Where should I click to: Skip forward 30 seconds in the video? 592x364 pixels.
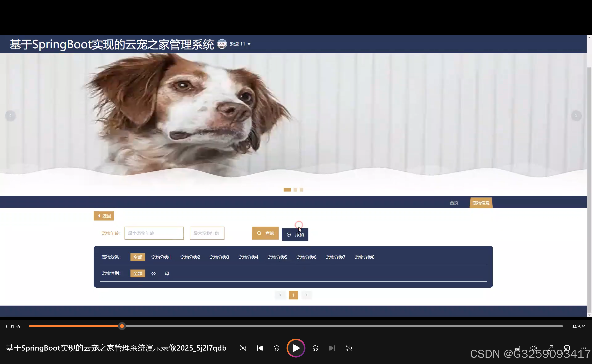click(x=315, y=348)
